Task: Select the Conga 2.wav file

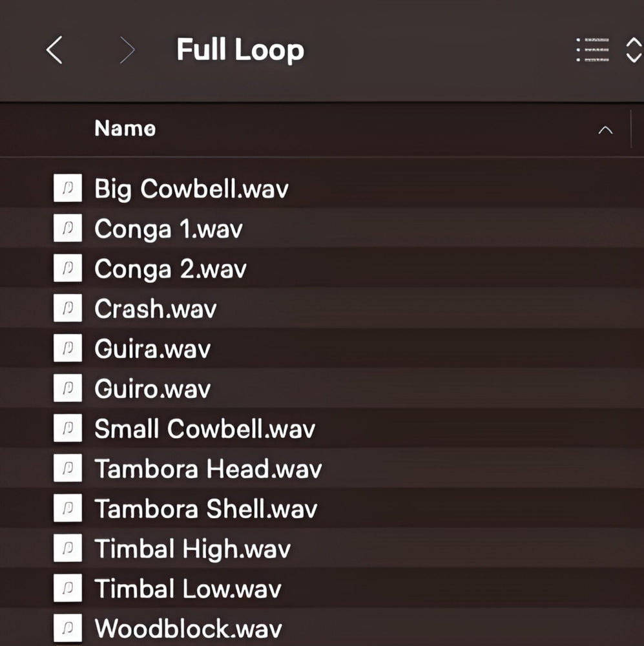Action: [170, 269]
